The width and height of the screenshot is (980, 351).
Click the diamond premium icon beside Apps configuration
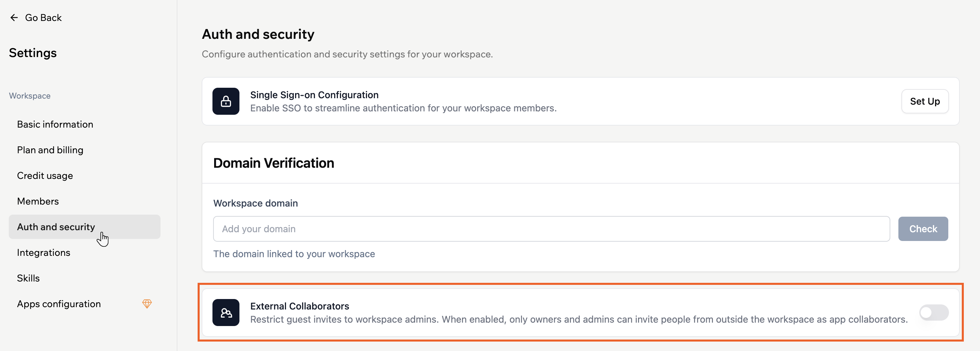[x=147, y=304]
